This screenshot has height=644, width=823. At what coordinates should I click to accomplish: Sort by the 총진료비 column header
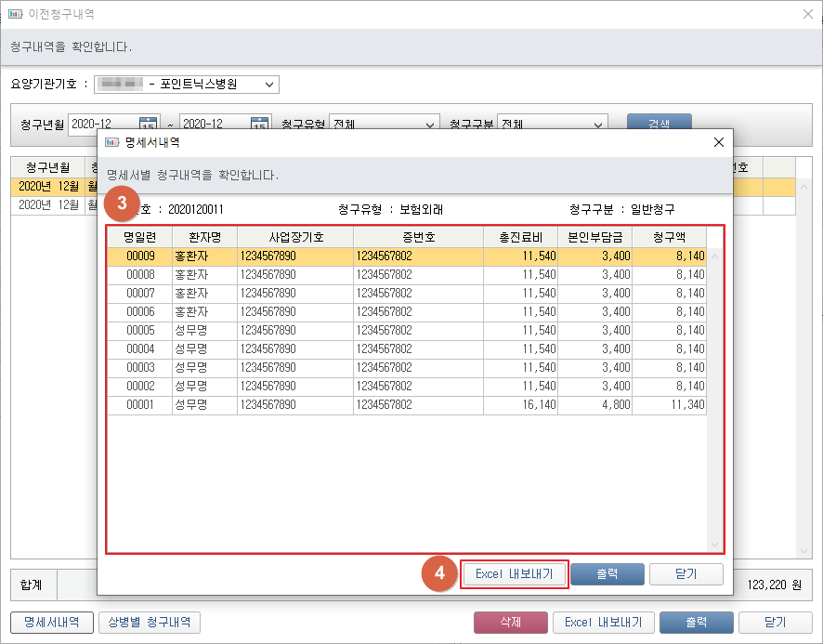coord(520,237)
